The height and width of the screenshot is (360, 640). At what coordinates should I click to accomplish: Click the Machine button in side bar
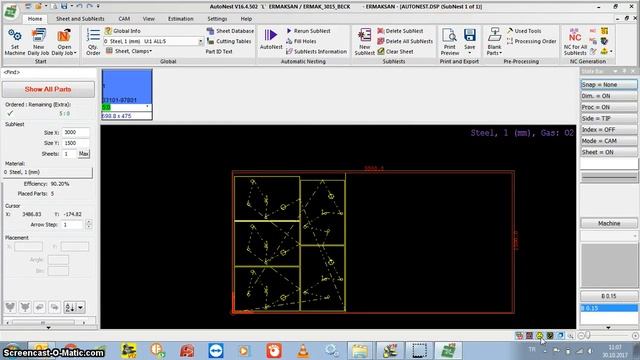(609, 224)
